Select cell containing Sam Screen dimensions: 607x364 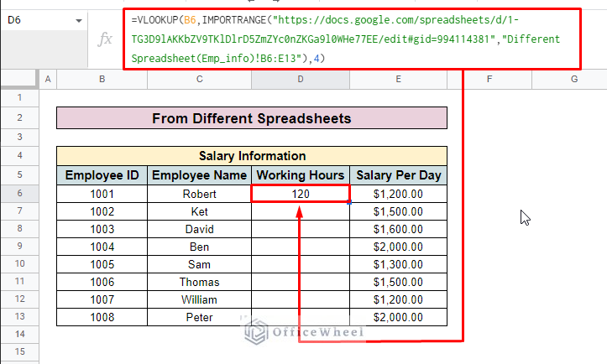point(199,264)
